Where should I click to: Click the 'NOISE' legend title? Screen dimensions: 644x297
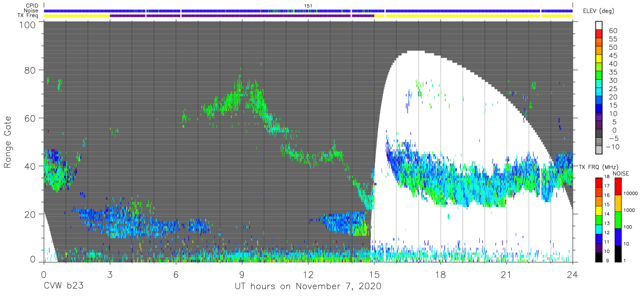[x=621, y=173]
